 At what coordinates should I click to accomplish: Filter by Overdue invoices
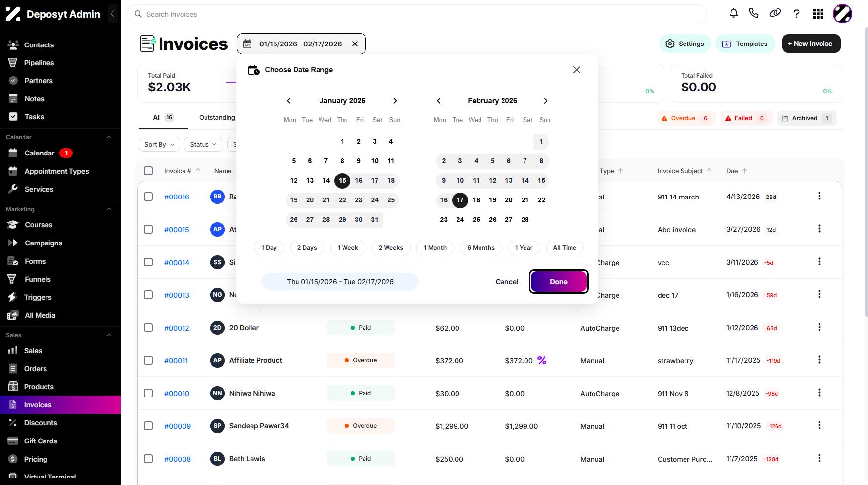686,118
